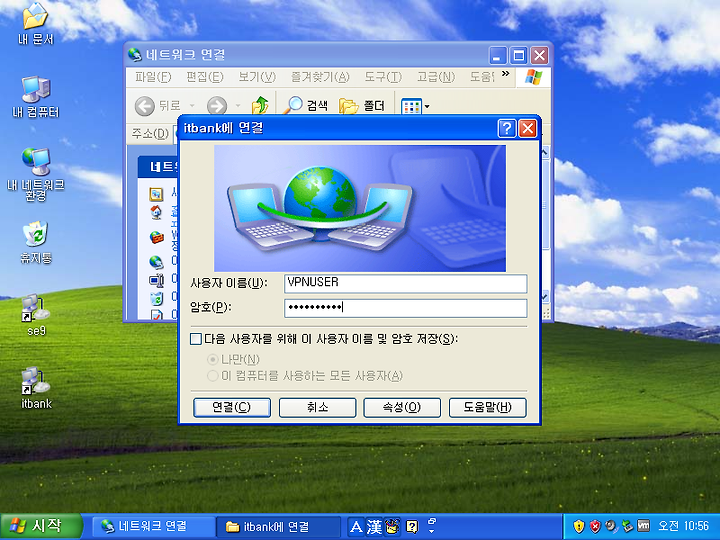
Task: Click the language bar help icon
Action: click(412, 527)
